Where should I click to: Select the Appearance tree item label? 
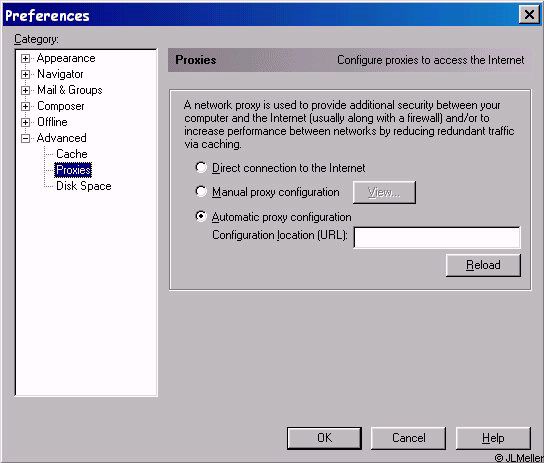coord(66,58)
